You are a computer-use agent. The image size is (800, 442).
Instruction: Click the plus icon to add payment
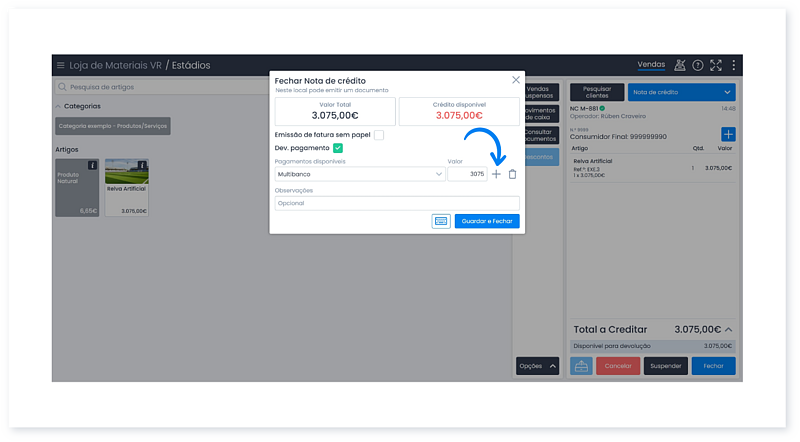pyautogui.click(x=497, y=174)
